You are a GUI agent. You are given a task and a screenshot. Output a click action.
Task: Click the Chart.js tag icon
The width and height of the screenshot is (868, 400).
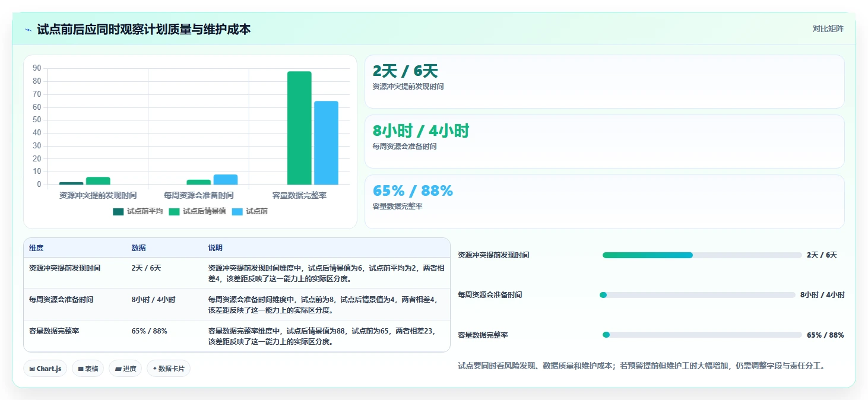(x=32, y=369)
